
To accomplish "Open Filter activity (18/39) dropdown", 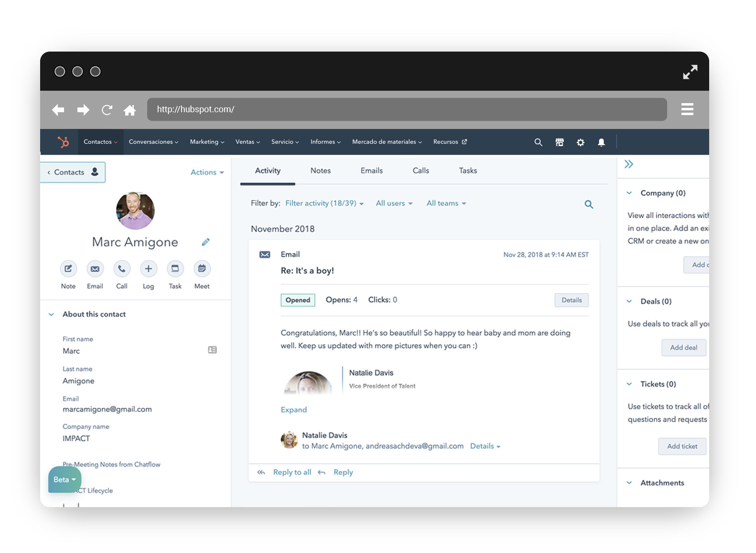I will pyautogui.click(x=324, y=203).
